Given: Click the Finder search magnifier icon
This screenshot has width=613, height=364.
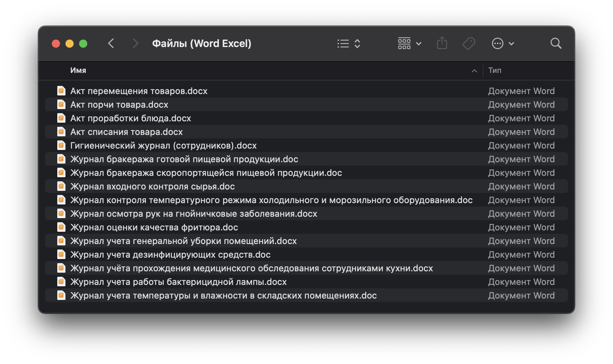Looking at the screenshot, I should point(556,43).
